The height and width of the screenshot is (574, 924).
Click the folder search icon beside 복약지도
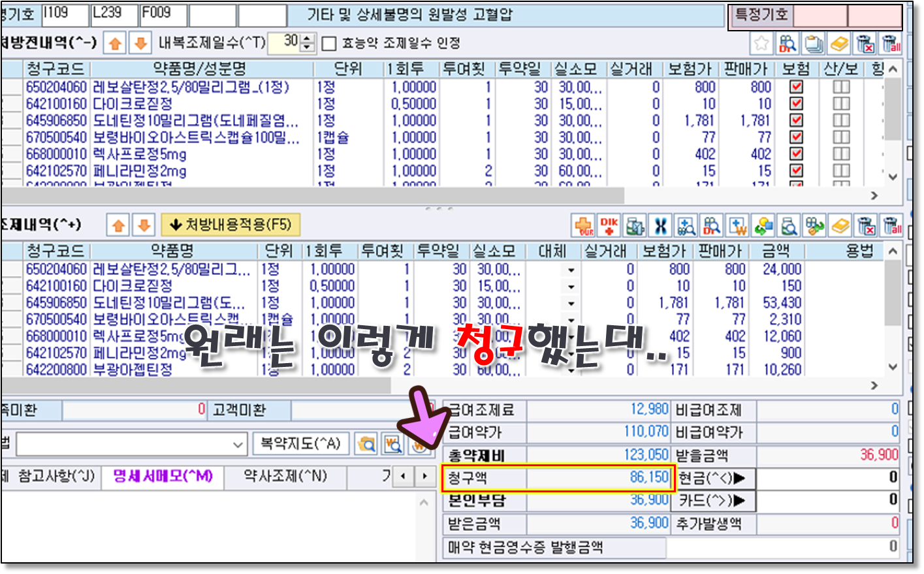click(x=367, y=445)
